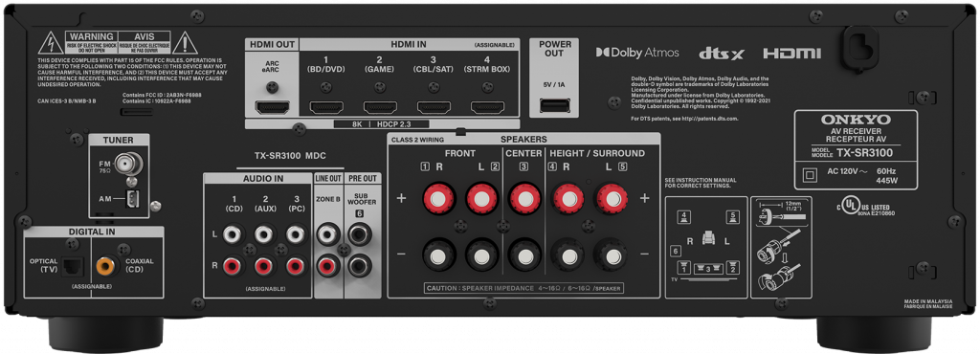Click the red Front R positive speaker terminal
Image resolution: width=980 pixels, height=354 pixels.
pos(438,199)
